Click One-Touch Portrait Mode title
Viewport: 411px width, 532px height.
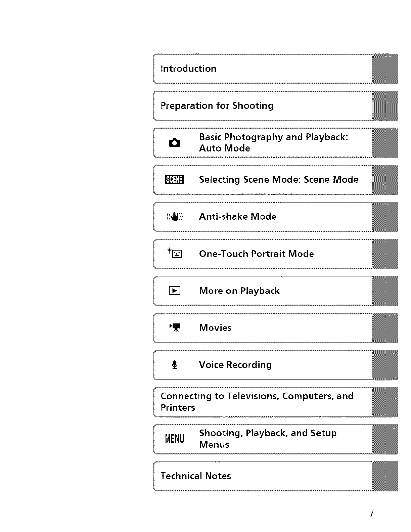(257, 254)
